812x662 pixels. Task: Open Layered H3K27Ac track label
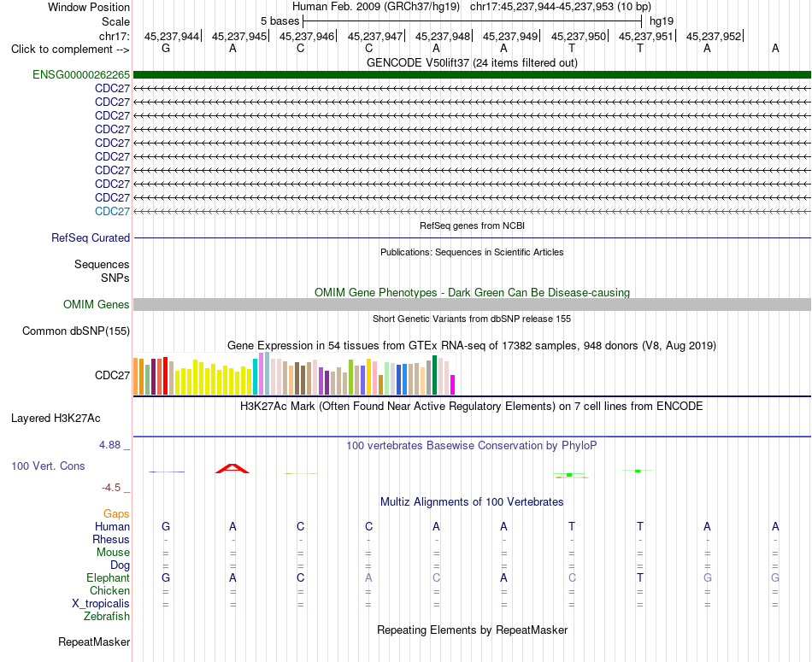[x=56, y=419]
